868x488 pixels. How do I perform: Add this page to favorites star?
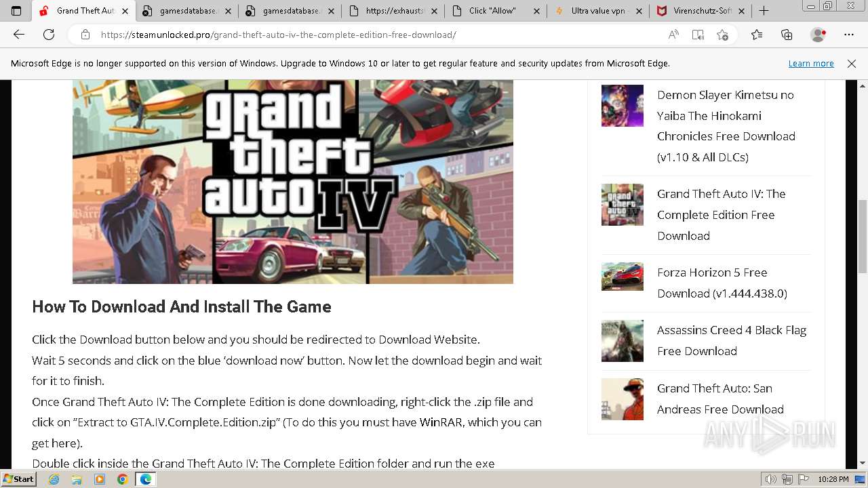click(x=722, y=35)
